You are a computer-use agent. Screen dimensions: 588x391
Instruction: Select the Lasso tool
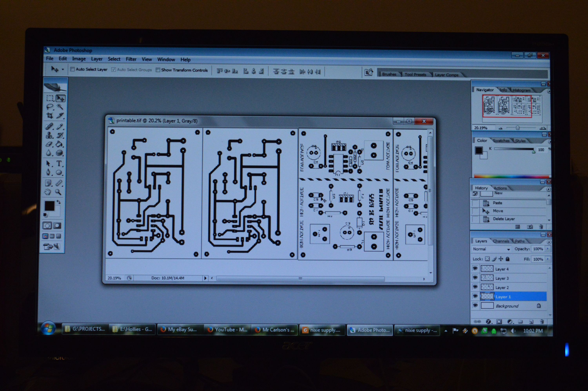[x=50, y=107]
